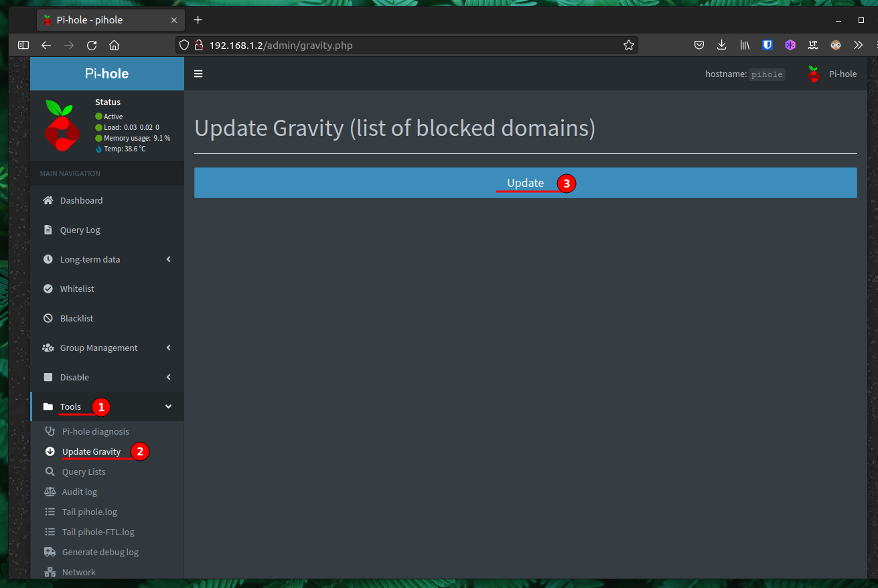The image size is (878, 588).
Task: Click the Memory usage 9.1 % text
Action: [x=137, y=138]
